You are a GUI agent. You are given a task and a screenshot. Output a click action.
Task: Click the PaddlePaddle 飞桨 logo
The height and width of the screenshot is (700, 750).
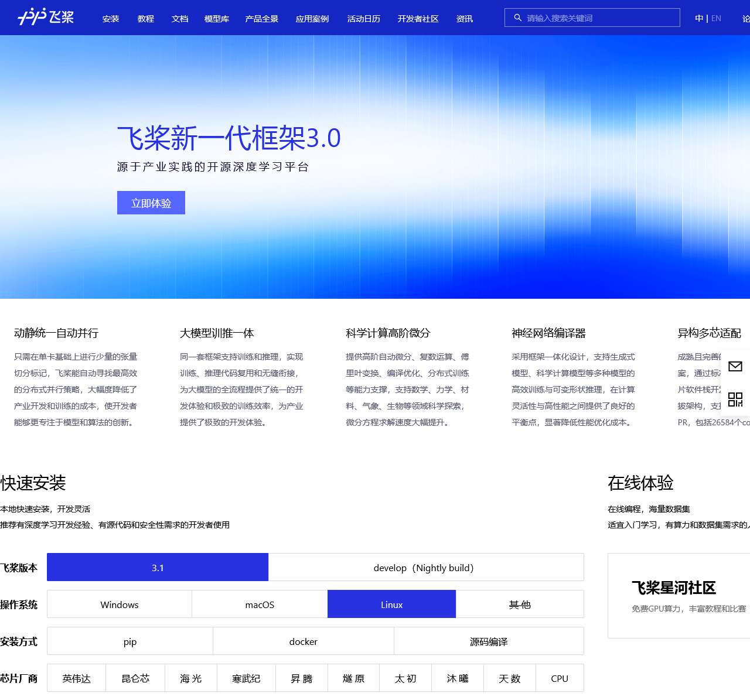pos(46,17)
